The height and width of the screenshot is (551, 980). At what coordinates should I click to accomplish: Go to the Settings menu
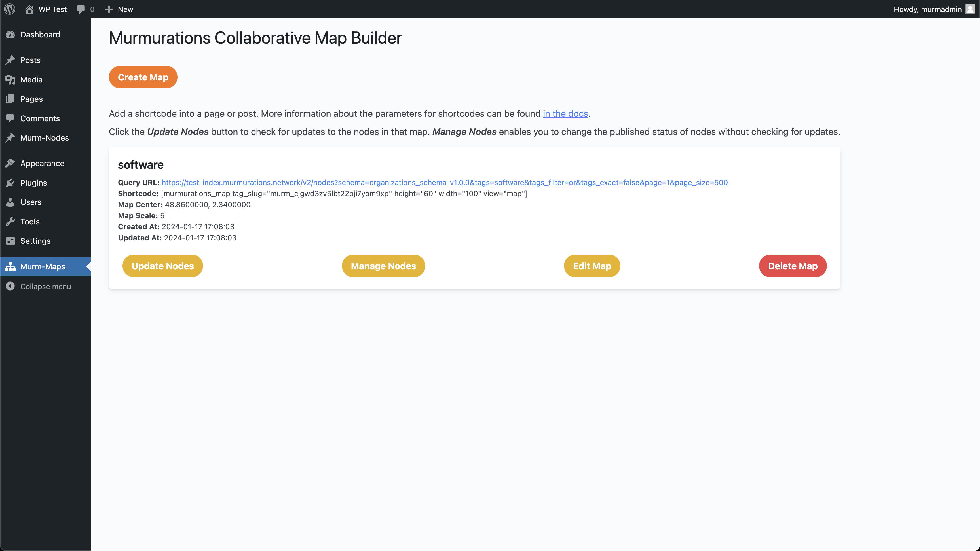click(35, 241)
